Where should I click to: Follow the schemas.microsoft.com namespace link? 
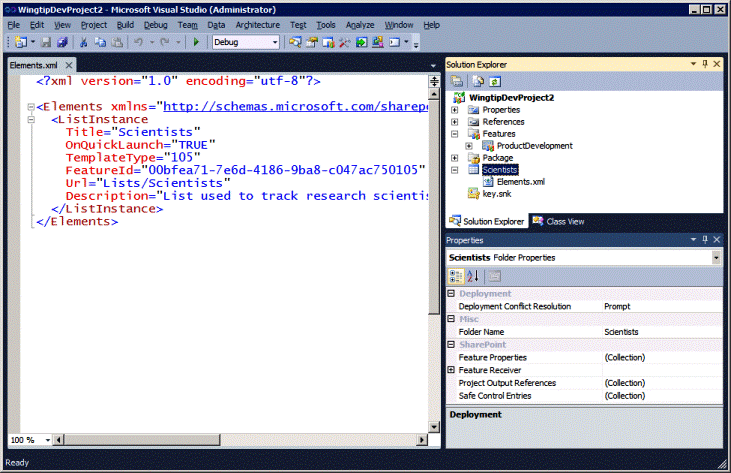point(296,107)
